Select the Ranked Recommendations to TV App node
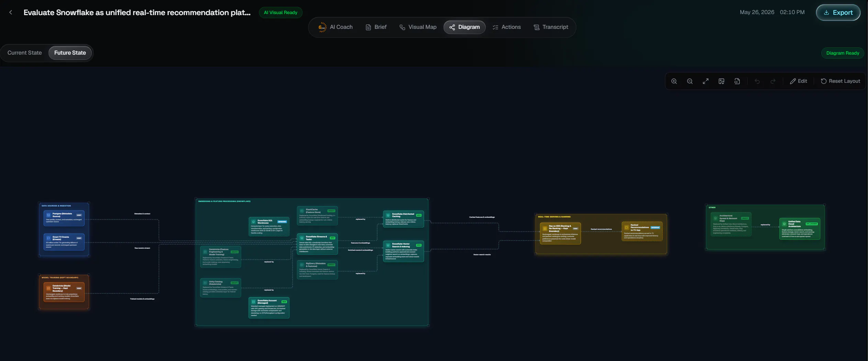Viewport: 868px width, 361px height. [x=642, y=232]
